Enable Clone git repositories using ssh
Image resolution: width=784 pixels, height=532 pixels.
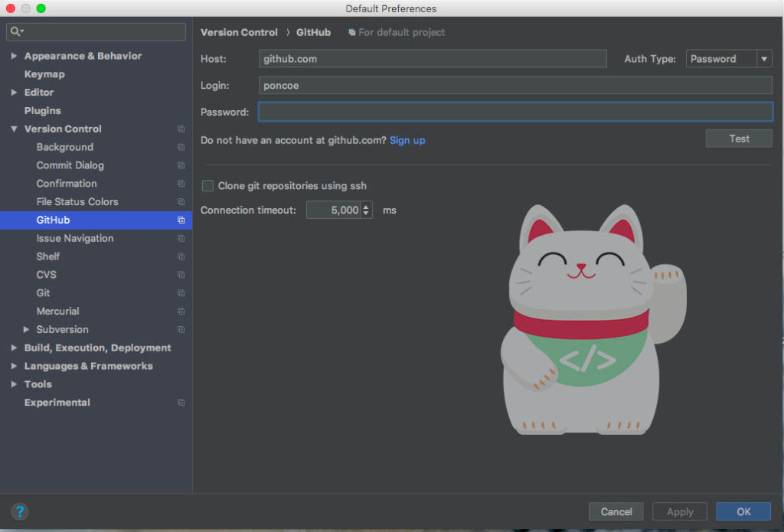point(207,186)
